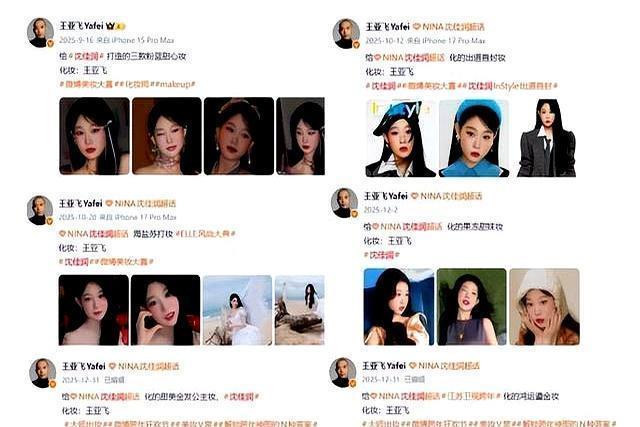This screenshot has width=640, height=427.
Task: View the green background portrait photo
Action: pos(471,307)
